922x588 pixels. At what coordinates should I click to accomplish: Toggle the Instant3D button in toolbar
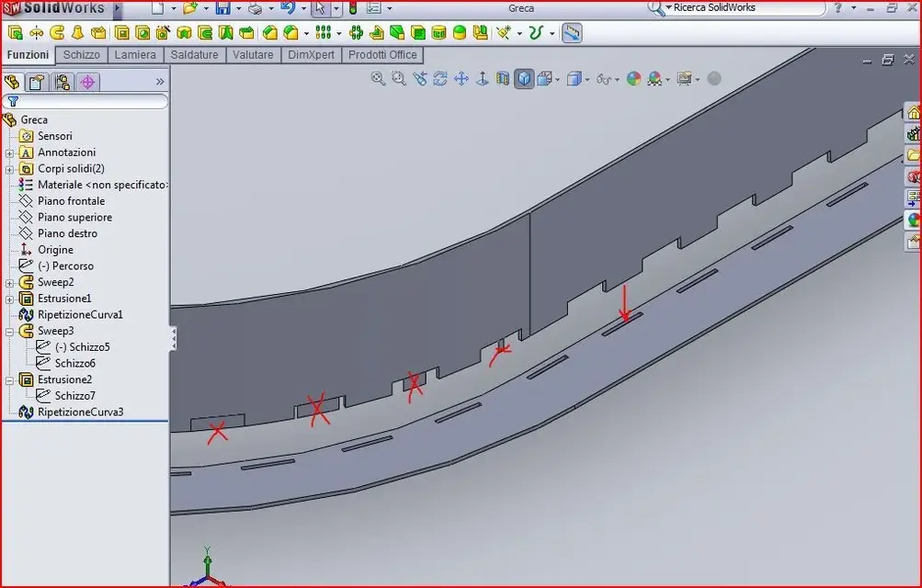(572, 33)
